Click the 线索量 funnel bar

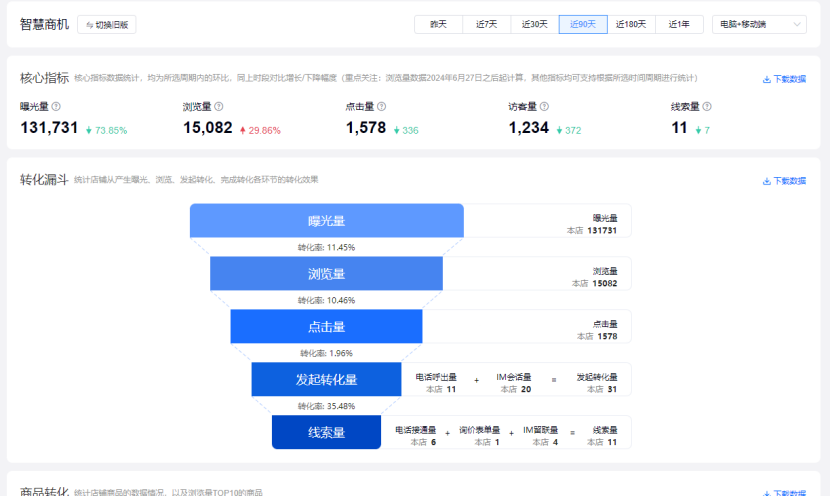tap(327, 432)
